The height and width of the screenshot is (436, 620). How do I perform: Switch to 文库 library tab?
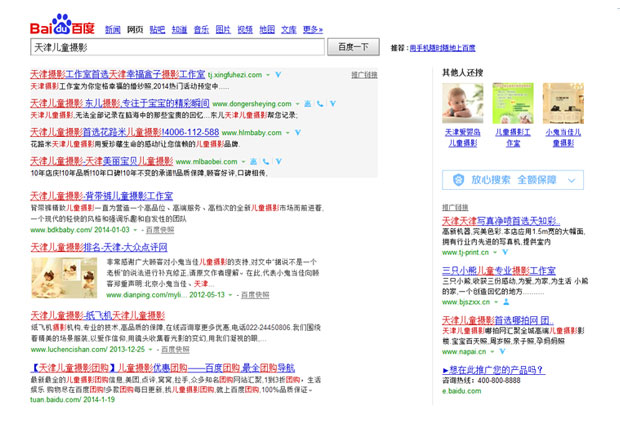pos(289,29)
